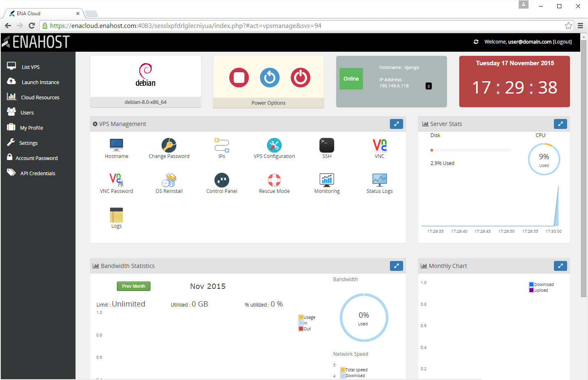Click the IP address 195.146.6.118
The width and height of the screenshot is (588, 380).
point(394,86)
